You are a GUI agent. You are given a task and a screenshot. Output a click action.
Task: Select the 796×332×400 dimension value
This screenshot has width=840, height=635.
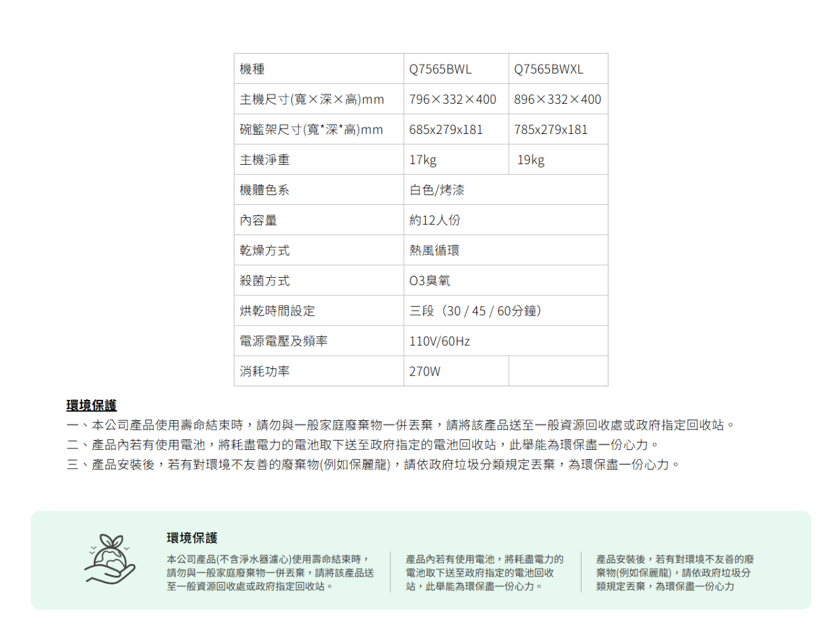(453, 99)
